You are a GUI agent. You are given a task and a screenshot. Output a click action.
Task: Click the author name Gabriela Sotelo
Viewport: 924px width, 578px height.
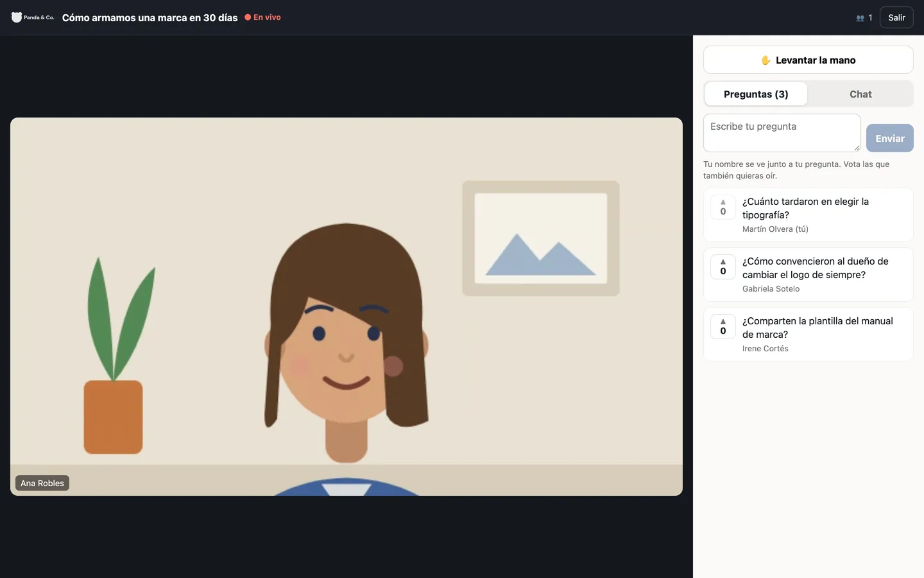[x=771, y=289]
